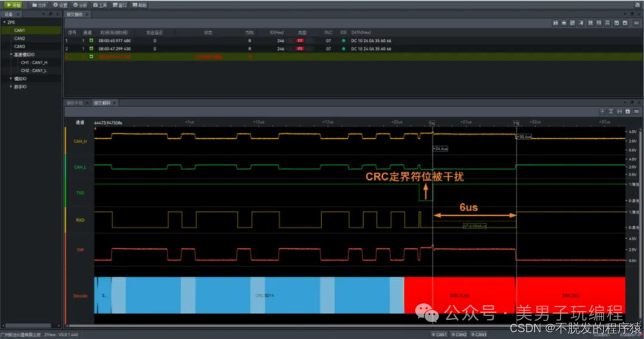Click fifth icon in message list toolbar
The height and width of the screenshot is (339, 644).
[x=590, y=23]
